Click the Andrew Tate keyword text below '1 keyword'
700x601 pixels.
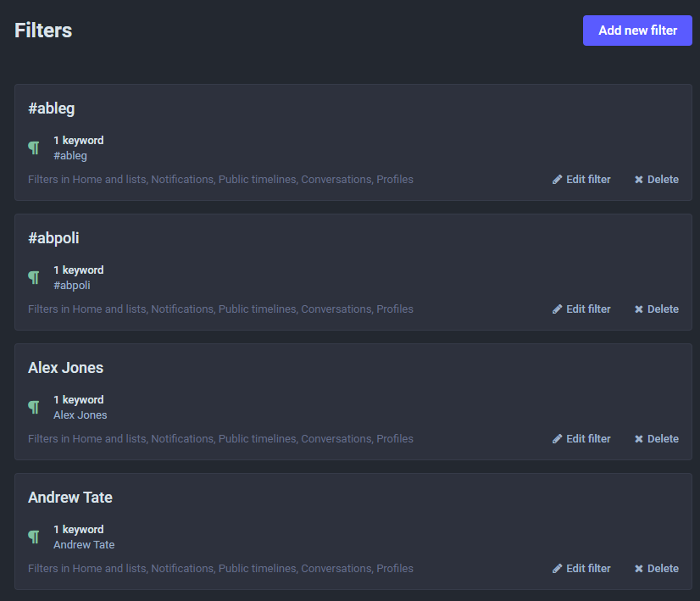[84, 545]
